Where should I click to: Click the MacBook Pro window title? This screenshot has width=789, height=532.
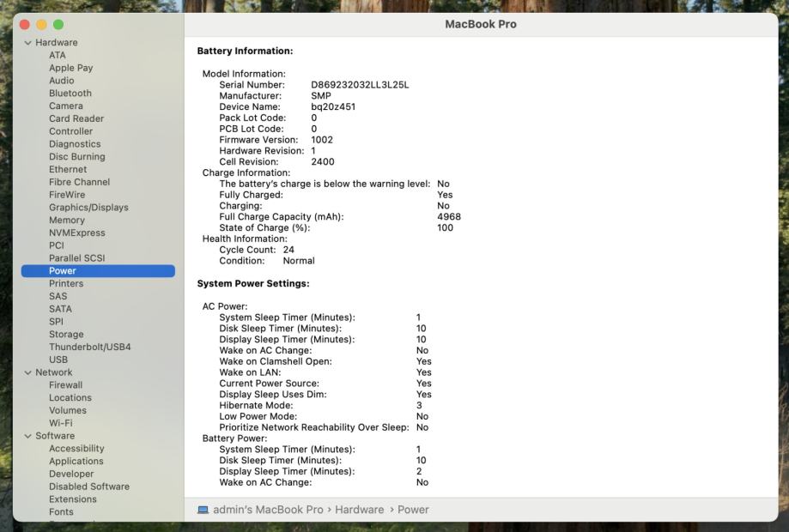(481, 24)
